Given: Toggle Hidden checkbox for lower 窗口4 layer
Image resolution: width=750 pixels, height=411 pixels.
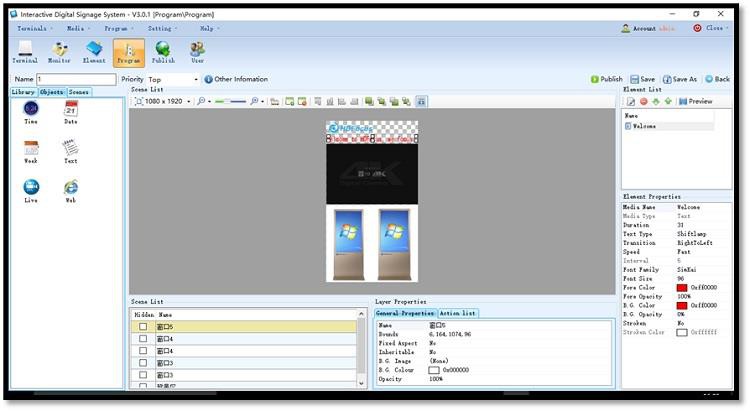Looking at the screenshot, I should coord(143,351).
